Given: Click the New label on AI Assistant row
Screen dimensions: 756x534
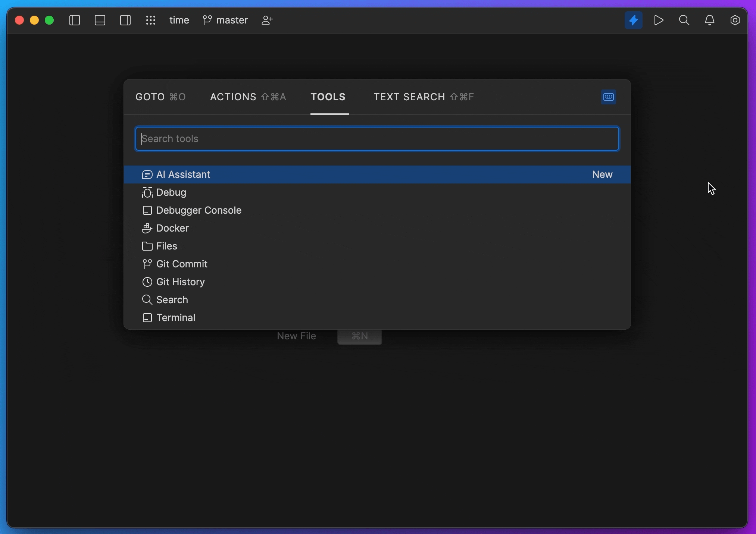Looking at the screenshot, I should [602, 175].
